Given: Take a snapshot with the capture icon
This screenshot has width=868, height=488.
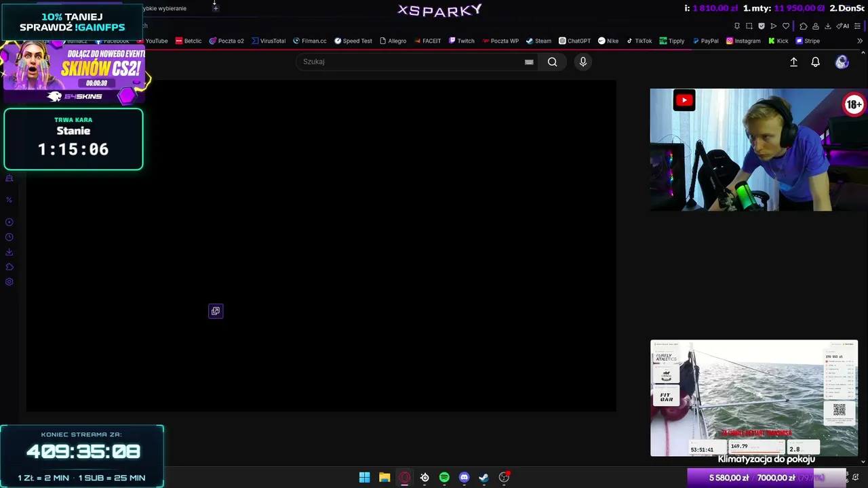Looking at the screenshot, I should tap(749, 26).
